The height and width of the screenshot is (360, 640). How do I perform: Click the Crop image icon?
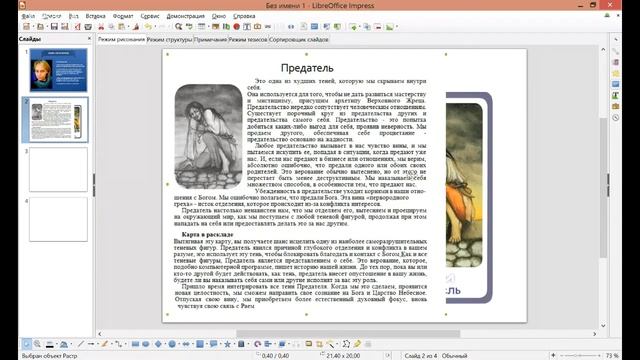click(x=319, y=344)
